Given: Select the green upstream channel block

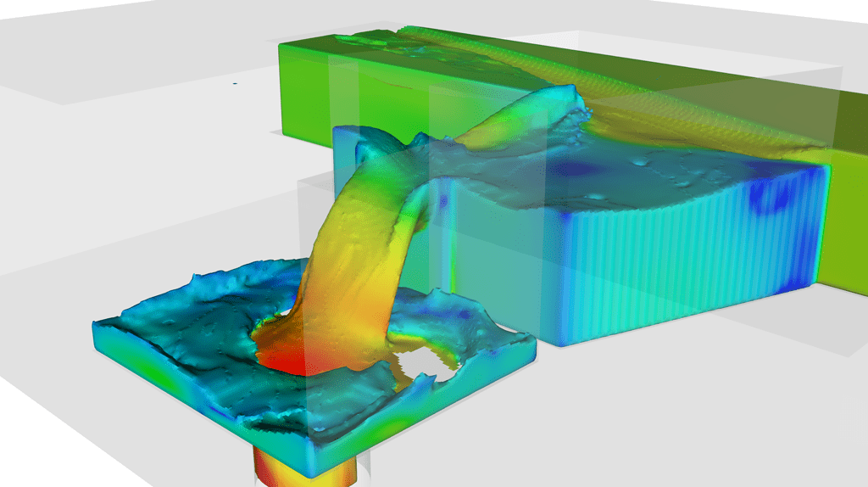Looking at the screenshot, I should 303,93.
